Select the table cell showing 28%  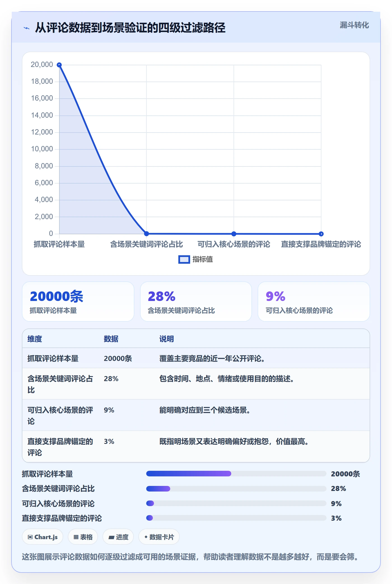[111, 379]
